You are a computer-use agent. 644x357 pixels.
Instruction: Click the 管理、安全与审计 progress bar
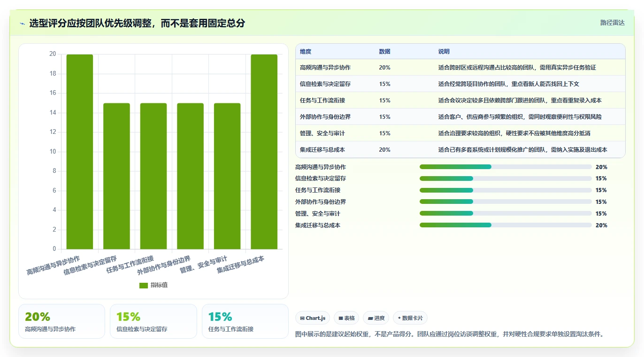[x=506, y=213]
